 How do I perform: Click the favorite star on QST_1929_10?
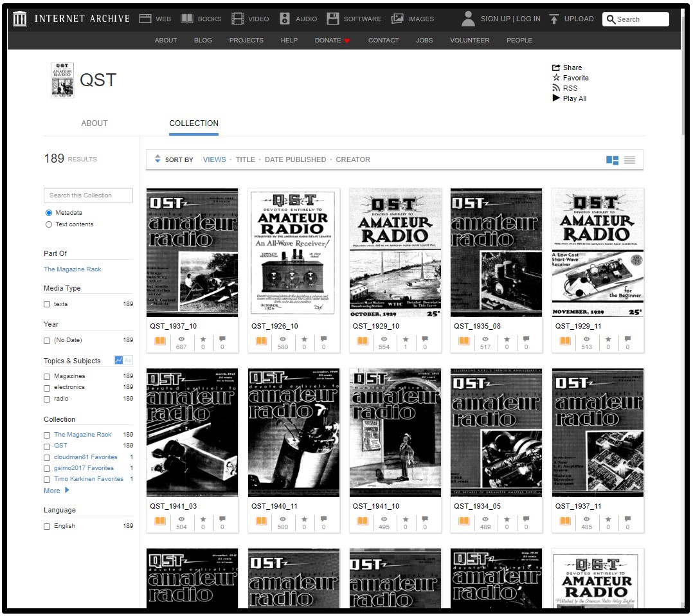pyautogui.click(x=406, y=339)
